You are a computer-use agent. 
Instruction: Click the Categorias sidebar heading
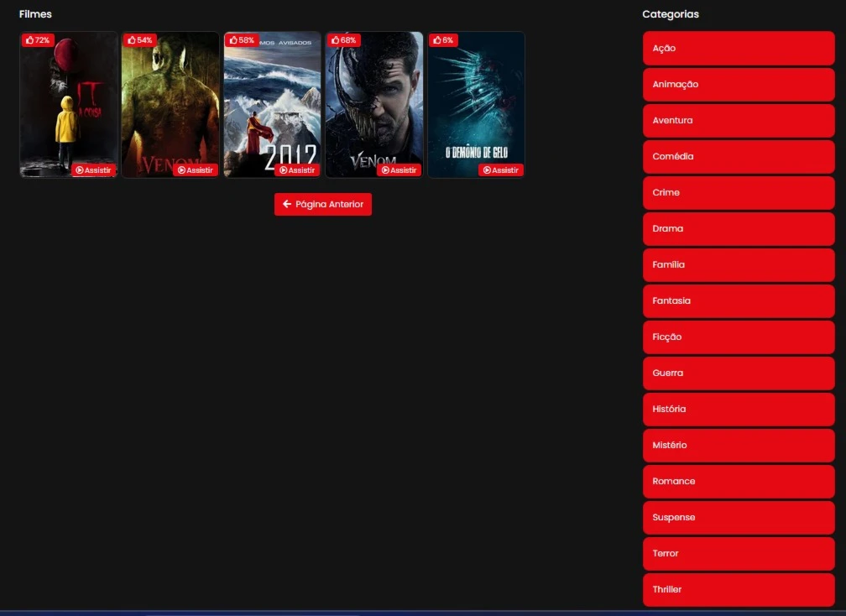pos(671,14)
